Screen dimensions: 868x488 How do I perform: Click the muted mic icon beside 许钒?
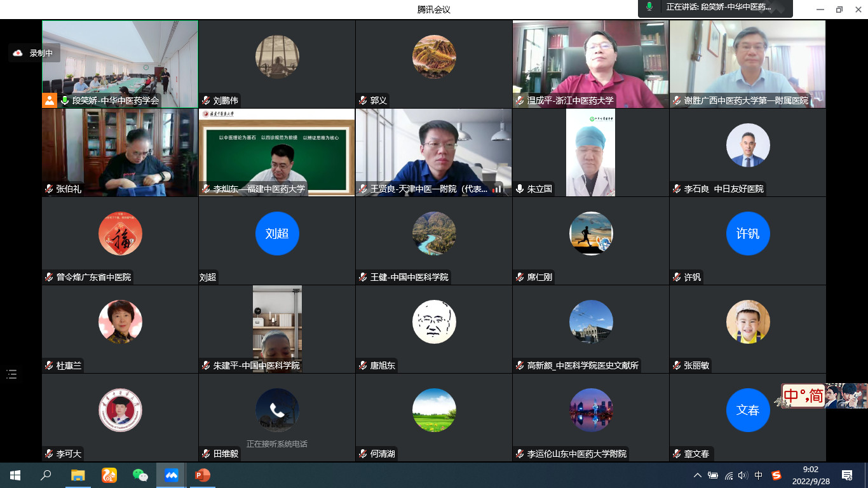pos(677,277)
